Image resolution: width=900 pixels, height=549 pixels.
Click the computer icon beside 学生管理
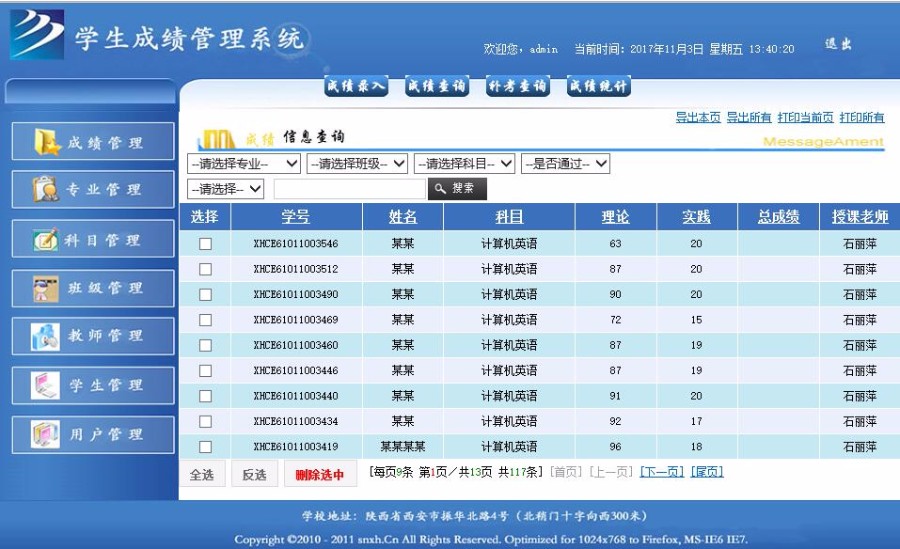pos(45,385)
